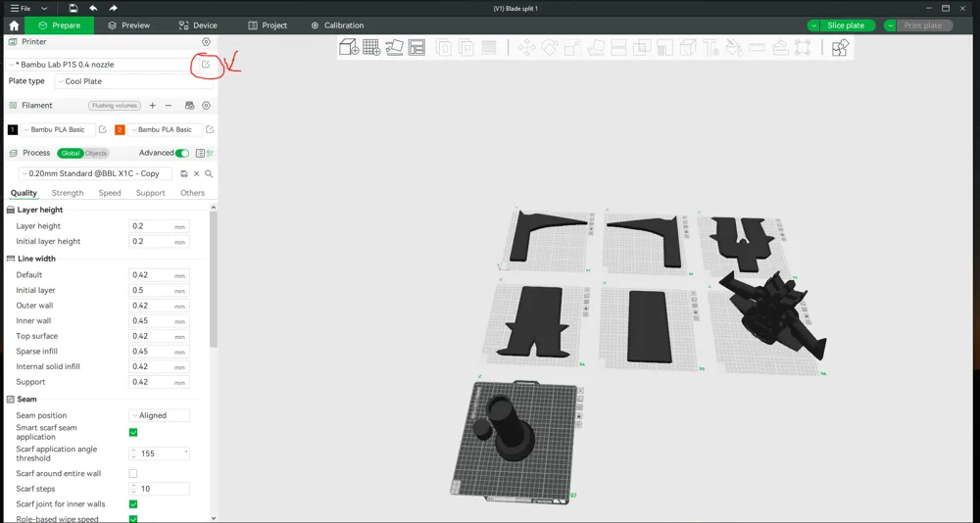Open the Seam position Aligned dropdown
Viewport: 980px width, 523px height.
160,415
